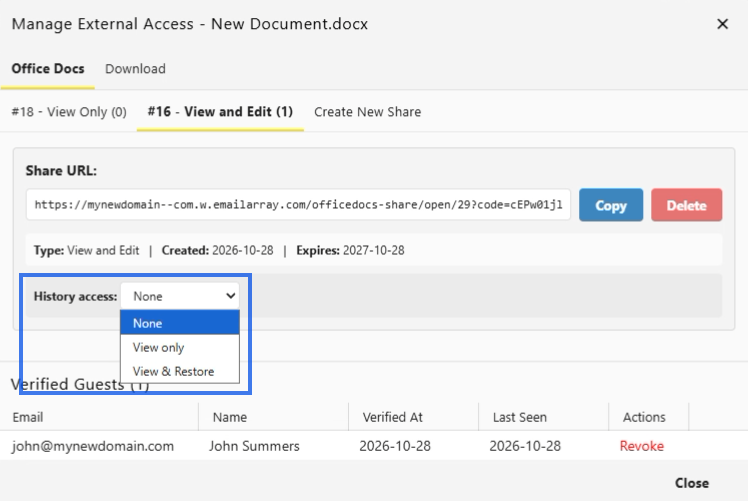Screen dimensions: 748x501
Task: Open the Create New Share tab
Action: tap(367, 112)
